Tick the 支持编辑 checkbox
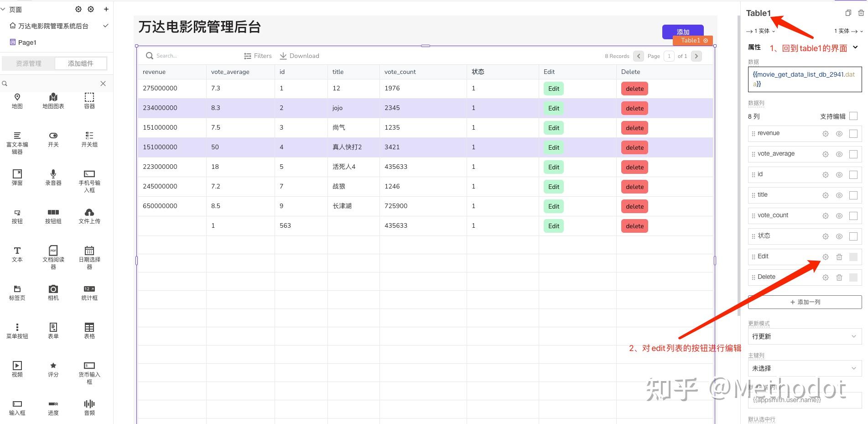 point(853,116)
